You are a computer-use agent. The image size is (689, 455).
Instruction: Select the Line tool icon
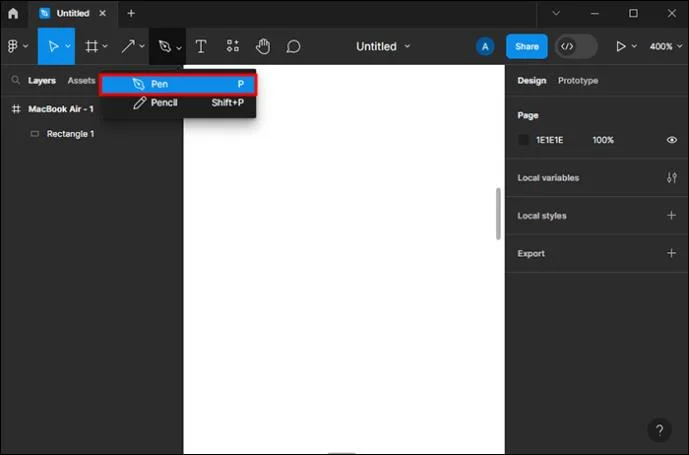[128, 46]
